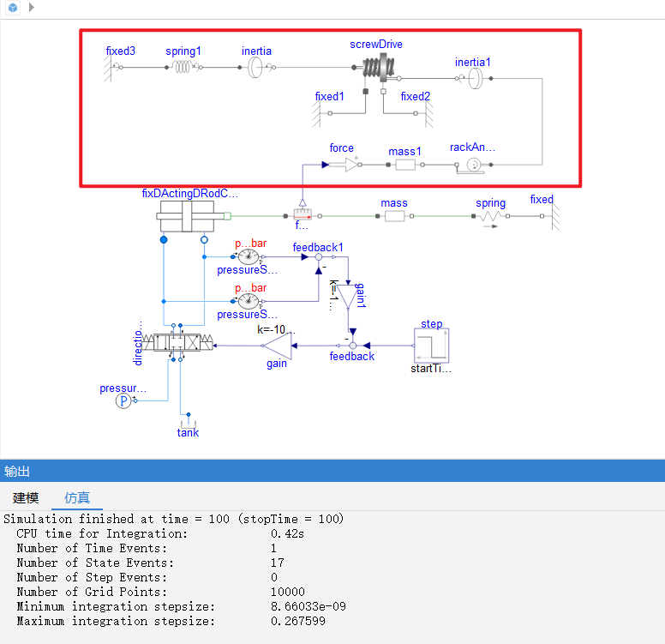Click 'Number of Grid Points' value 10000

point(288,592)
